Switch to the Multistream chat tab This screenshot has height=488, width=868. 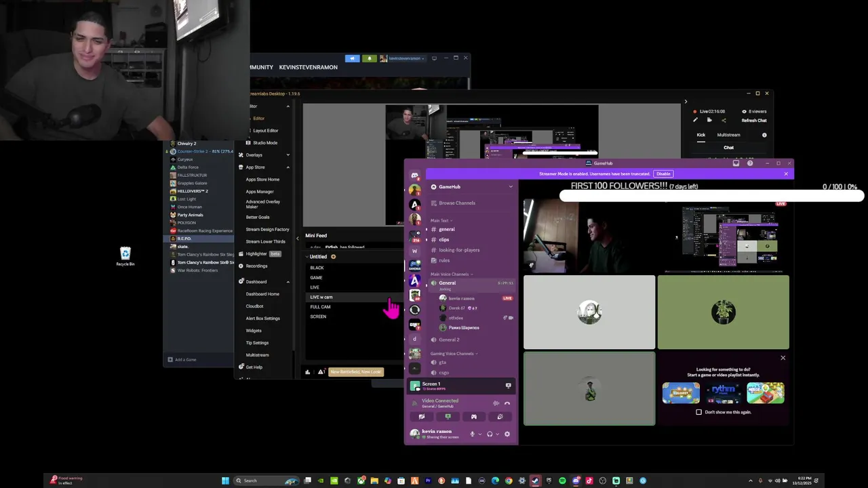pyautogui.click(x=728, y=135)
